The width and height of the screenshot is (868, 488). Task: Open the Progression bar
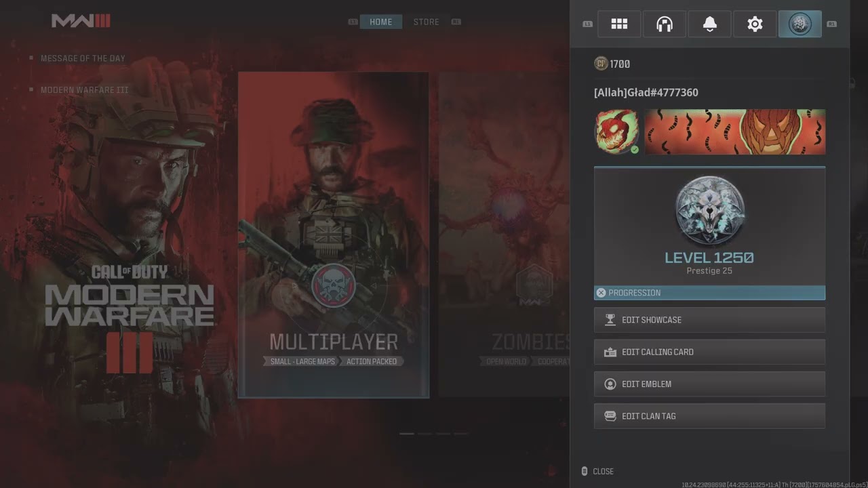[710, 293]
